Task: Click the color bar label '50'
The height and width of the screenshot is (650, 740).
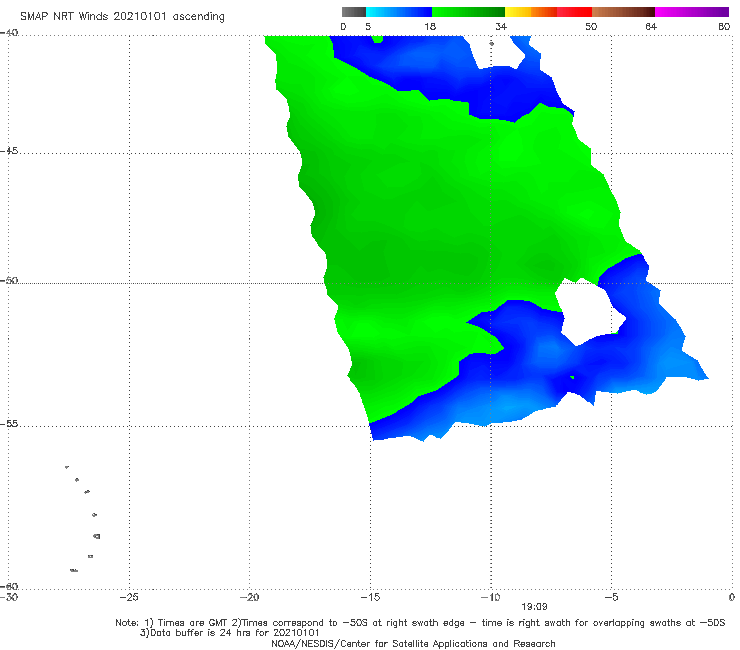Action: click(591, 26)
